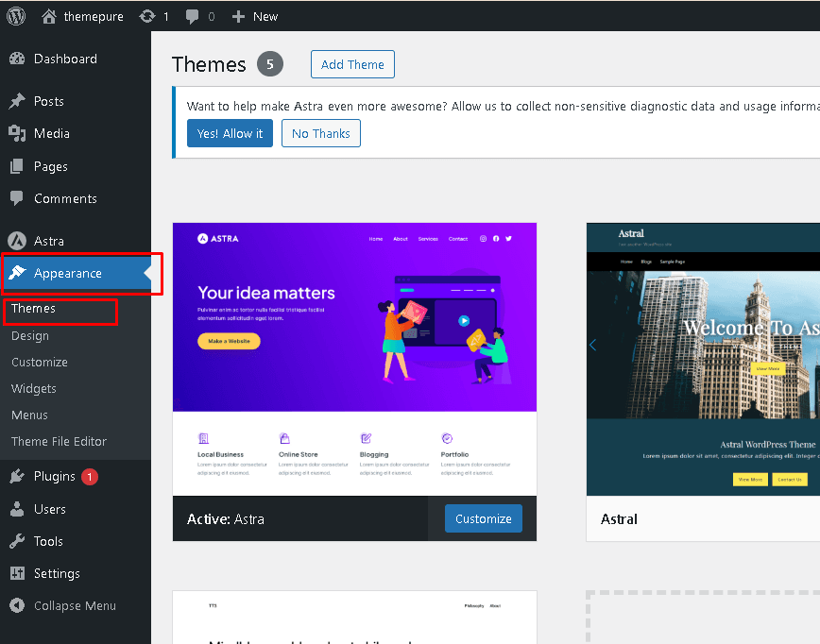Select the Astral theme thumbnail

tap(703, 359)
